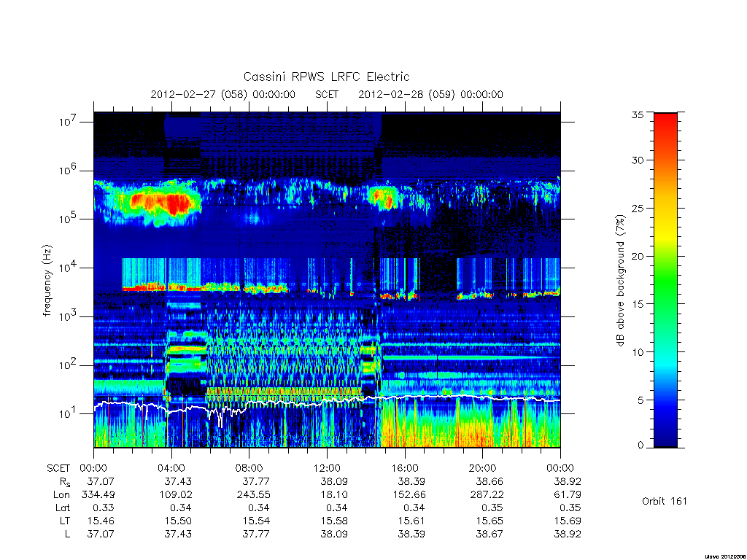Click the 10^7 frequency tick label
747x560 pixels.
69,122
